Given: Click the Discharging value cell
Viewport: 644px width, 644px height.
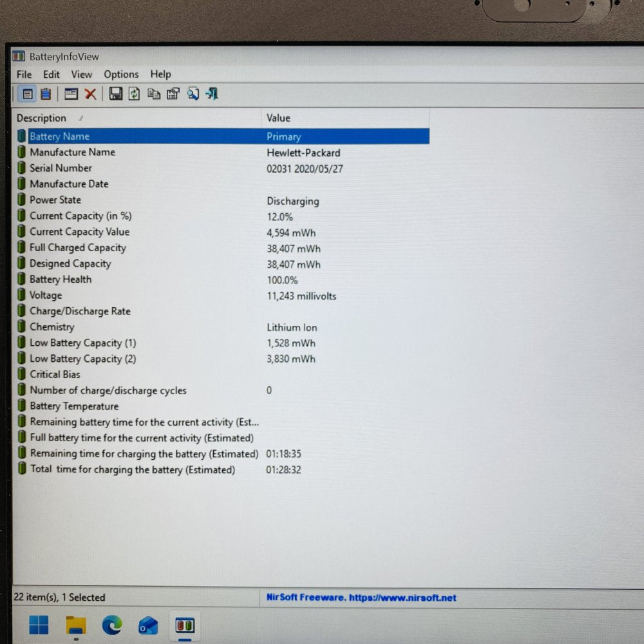Looking at the screenshot, I should (293, 201).
